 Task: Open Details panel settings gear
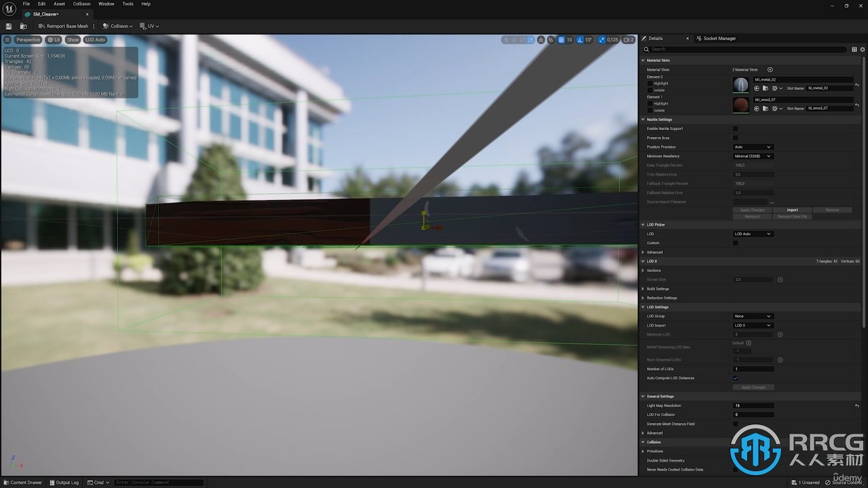point(863,49)
